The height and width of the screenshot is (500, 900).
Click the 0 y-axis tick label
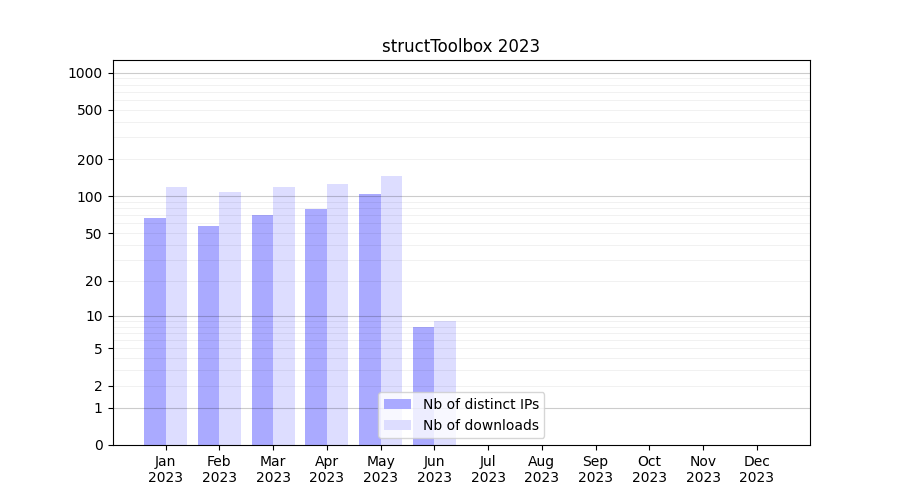click(98, 445)
